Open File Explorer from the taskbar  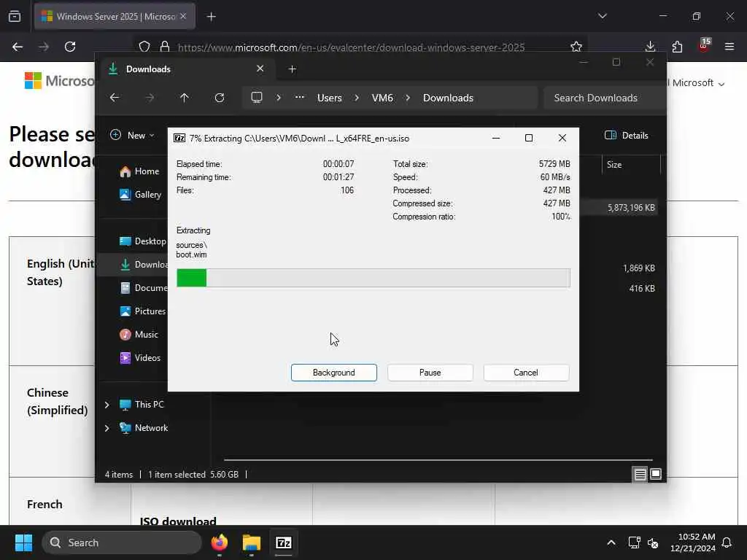[252, 542]
